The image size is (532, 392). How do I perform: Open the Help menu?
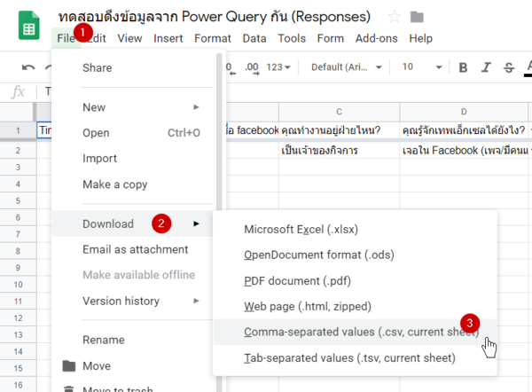click(x=420, y=38)
